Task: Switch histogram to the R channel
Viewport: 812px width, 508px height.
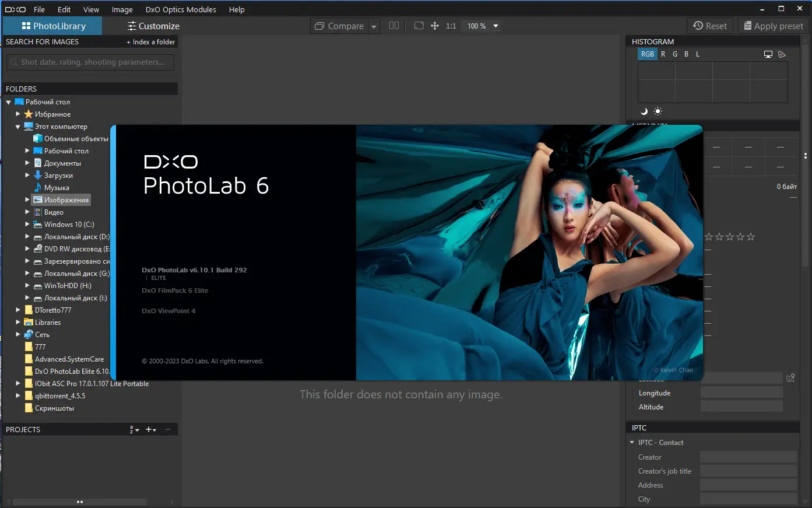Action: 663,54
